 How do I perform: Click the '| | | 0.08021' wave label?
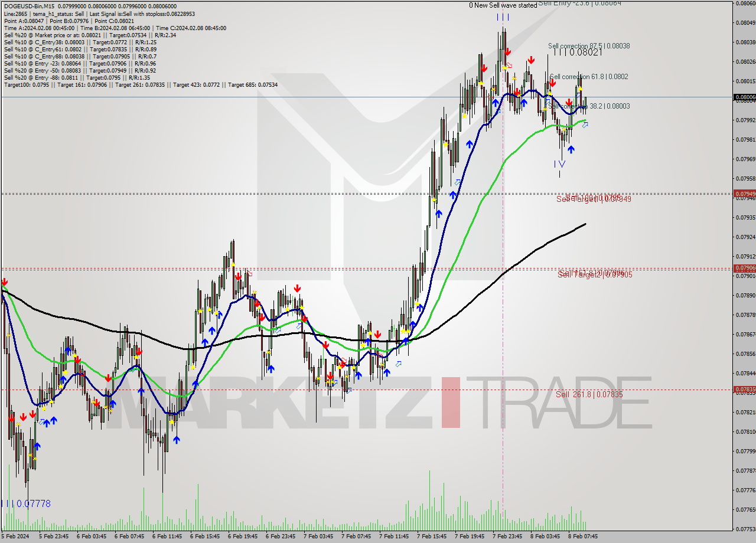click(x=579, y=52)
